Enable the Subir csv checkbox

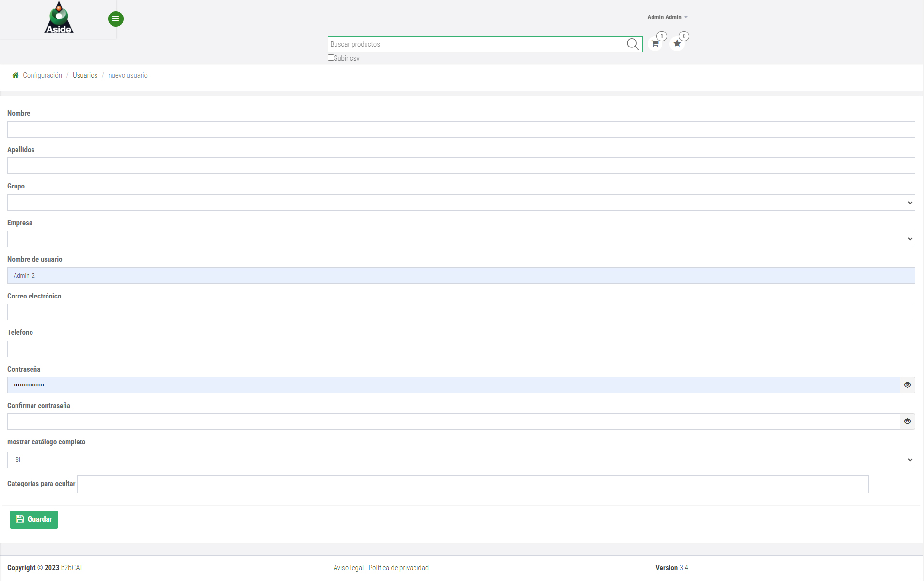click(331, 58)
